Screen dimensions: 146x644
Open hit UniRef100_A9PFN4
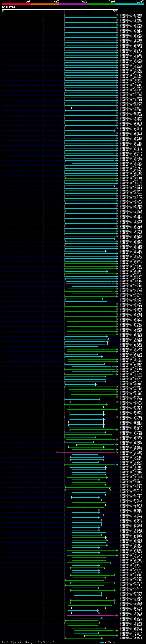click(x=131, y=40)
